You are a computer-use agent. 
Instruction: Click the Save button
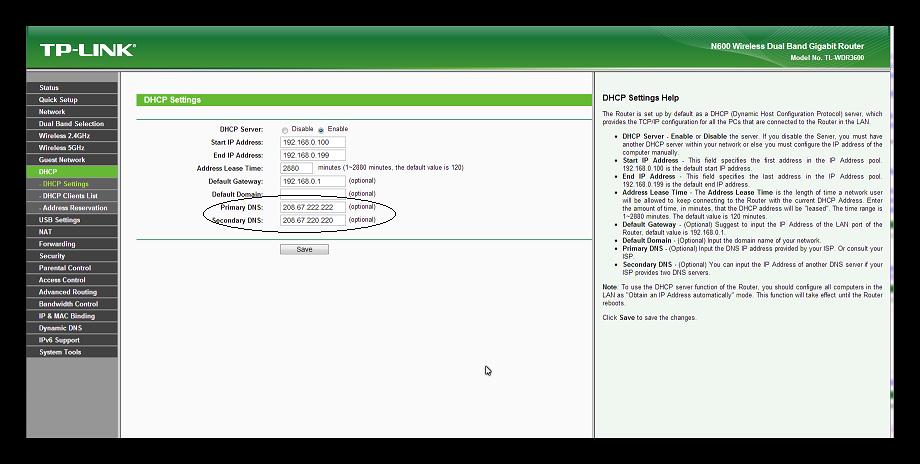304,249
